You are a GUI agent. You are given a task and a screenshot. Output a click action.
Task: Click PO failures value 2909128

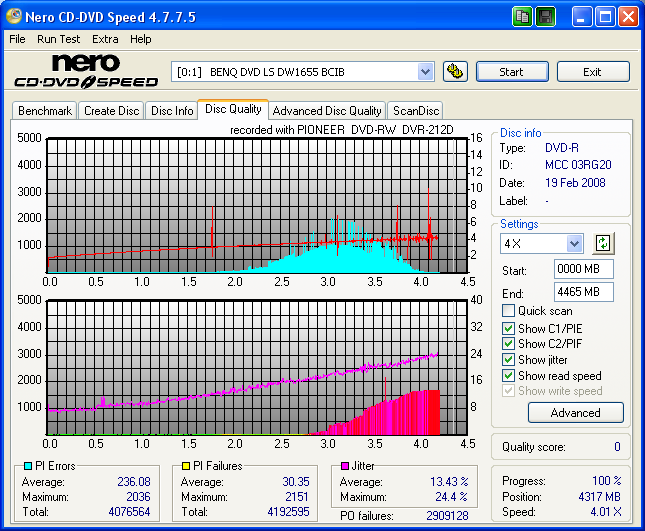pyautogui.click(x=447, y=516)
